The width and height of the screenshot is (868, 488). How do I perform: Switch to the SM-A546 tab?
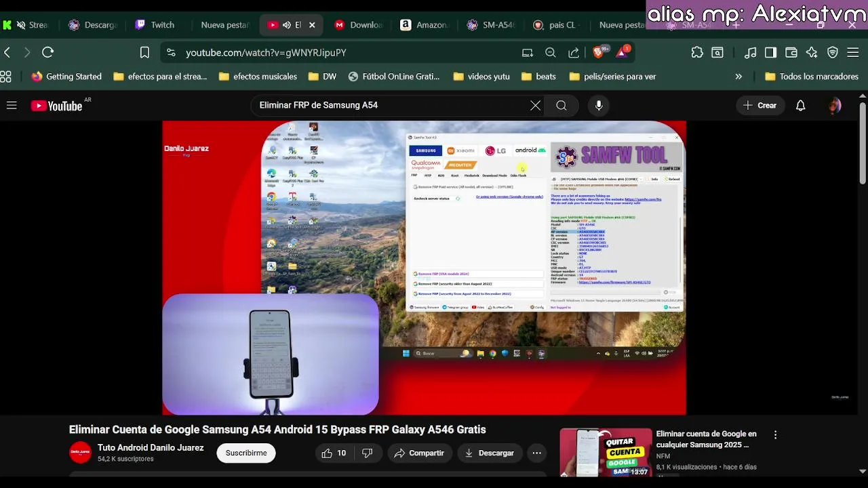(491, 25)
